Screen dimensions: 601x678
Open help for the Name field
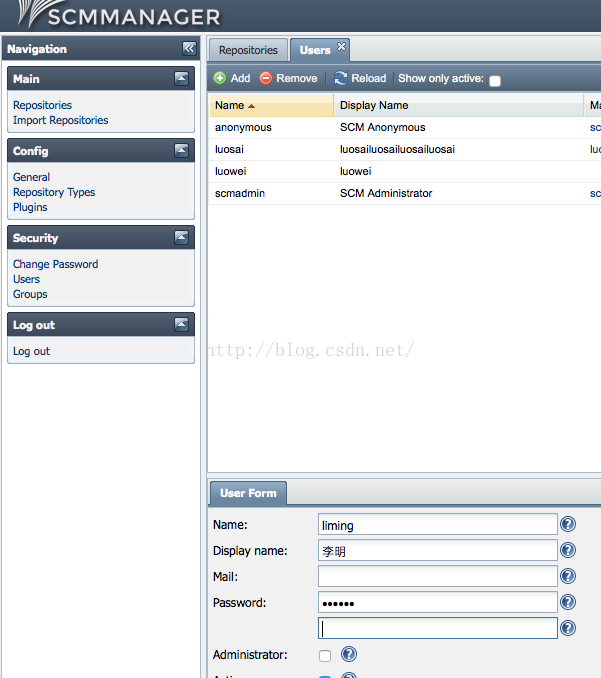pos(568,524)
